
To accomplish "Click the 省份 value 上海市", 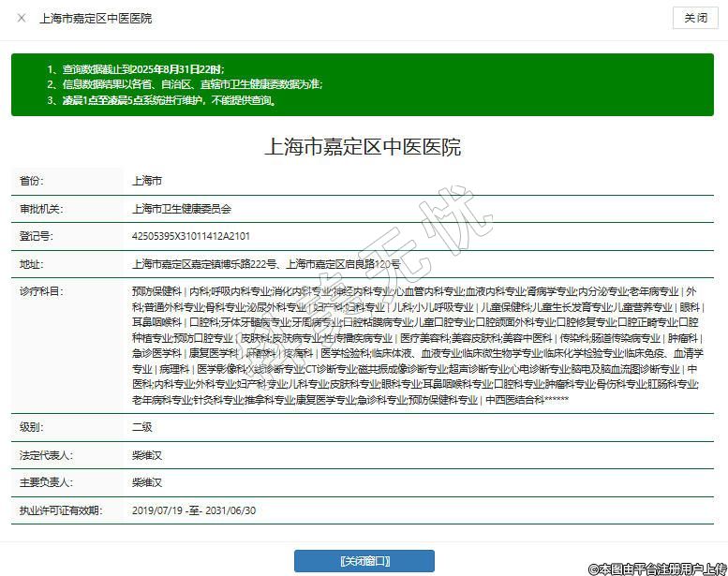I will (147, 181).
